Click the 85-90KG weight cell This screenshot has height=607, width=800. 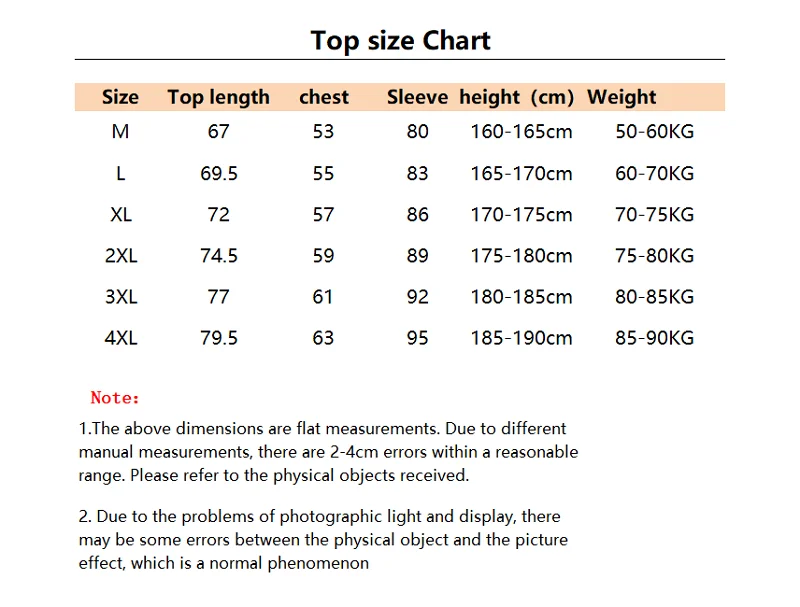pyautogui.click(x=655, y=338)
